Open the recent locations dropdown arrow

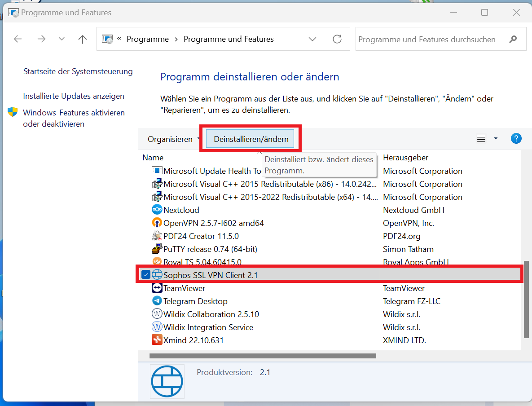point(62,39)
